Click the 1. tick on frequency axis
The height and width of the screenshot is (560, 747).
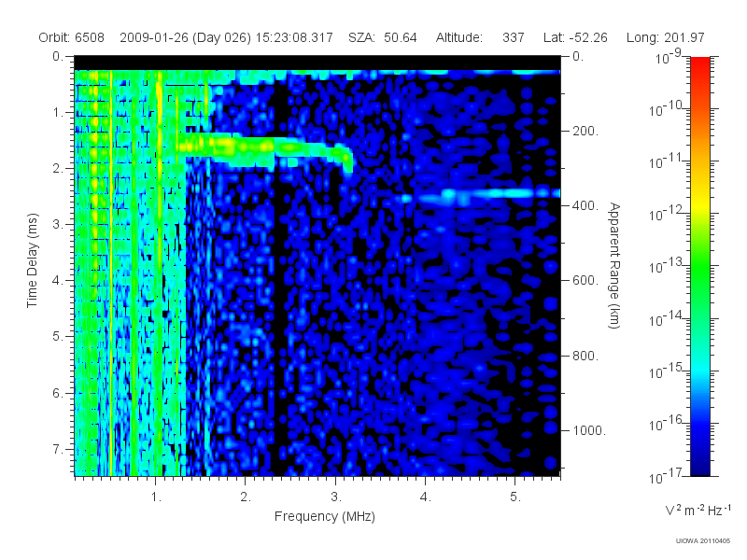[x=156, y=497]
